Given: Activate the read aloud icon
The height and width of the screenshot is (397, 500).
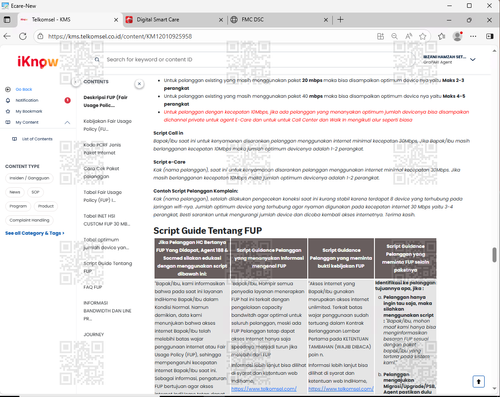Looking at the screenshot, I should [409, 36].
